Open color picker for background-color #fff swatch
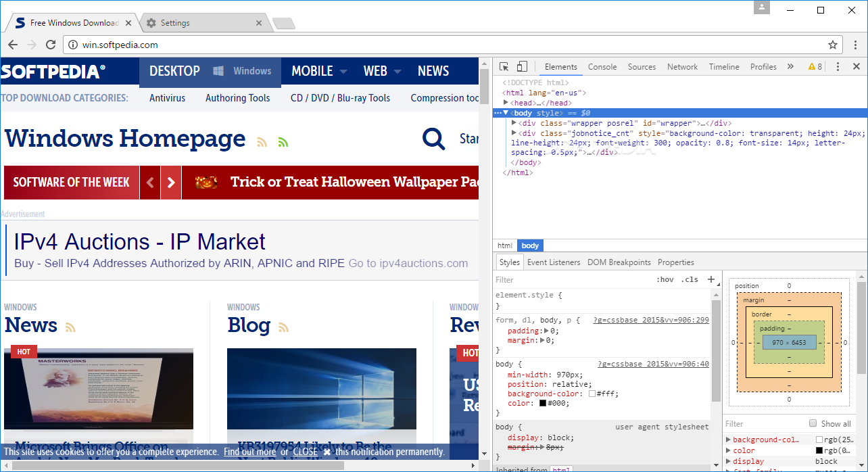 (592, 394)
